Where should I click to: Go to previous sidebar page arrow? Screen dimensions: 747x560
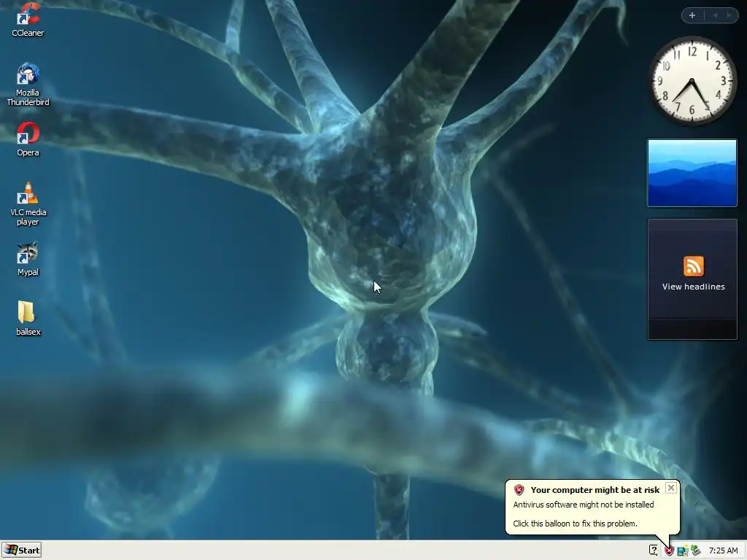point(715,15)
